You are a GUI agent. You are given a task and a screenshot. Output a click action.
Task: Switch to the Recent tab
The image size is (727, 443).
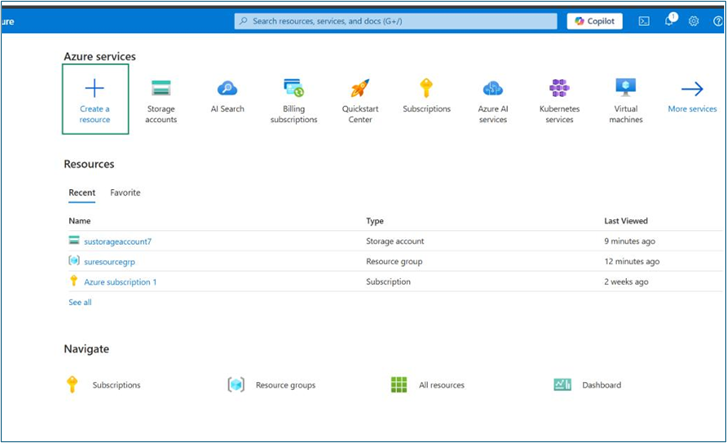click(82, 193)
